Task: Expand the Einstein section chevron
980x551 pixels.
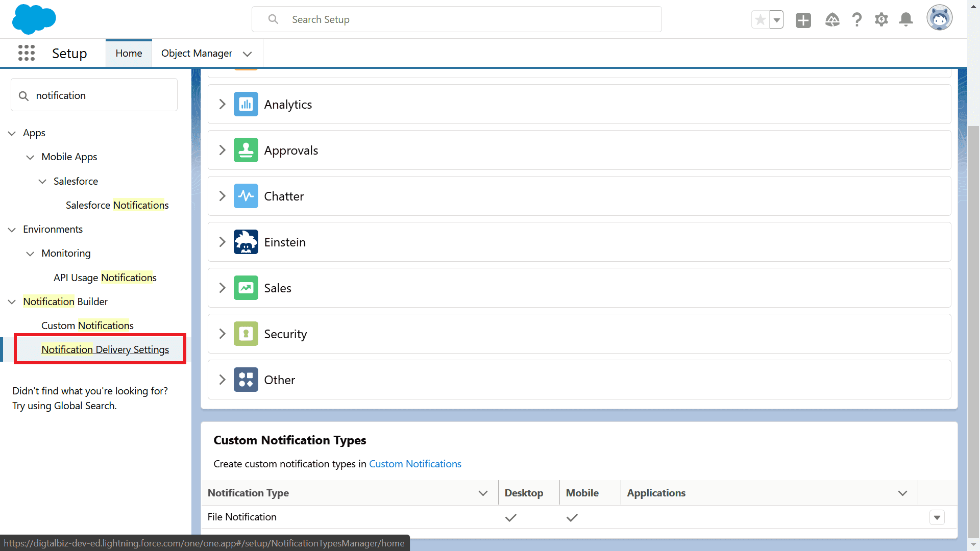Action: click(222, 242)
